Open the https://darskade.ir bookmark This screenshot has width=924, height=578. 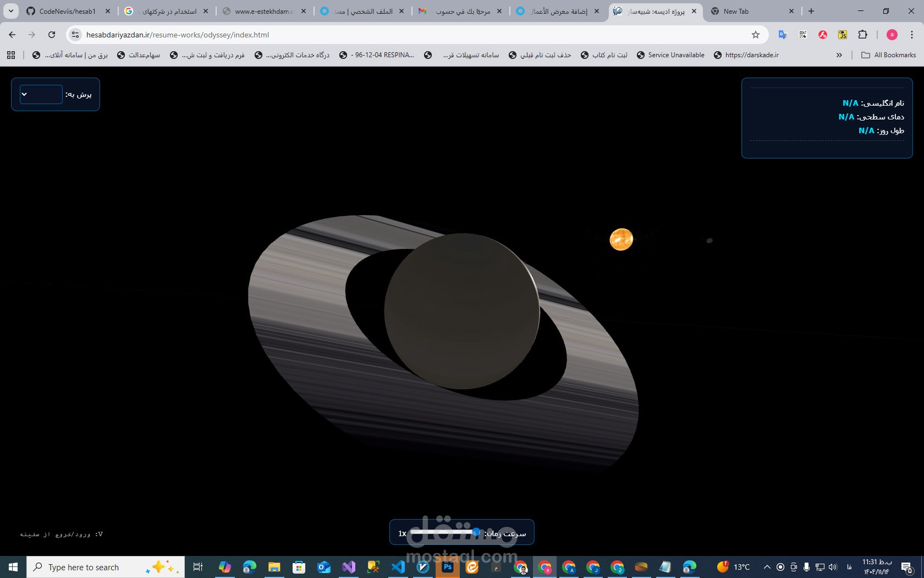[x=746, y=55]
